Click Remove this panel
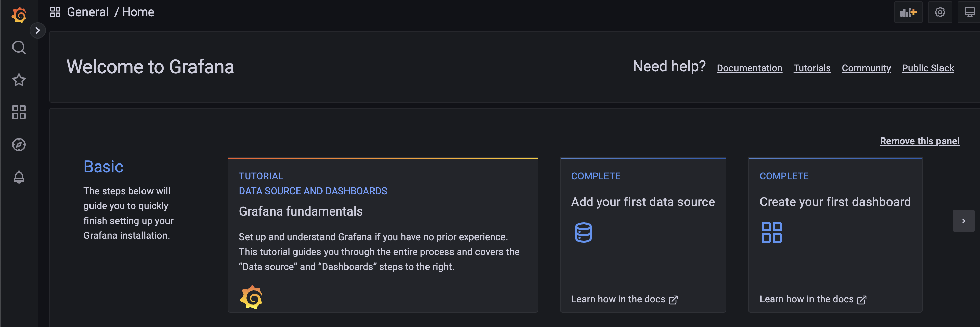980x327 pixels. [x=920, y=141]
